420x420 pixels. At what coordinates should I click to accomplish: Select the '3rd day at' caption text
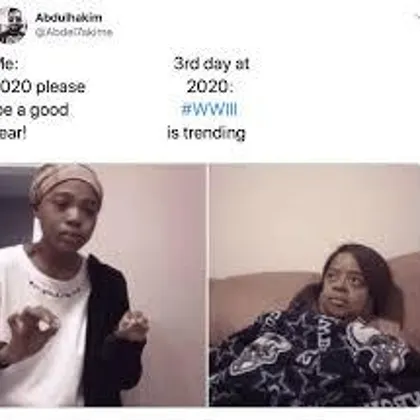tap(211, 63)
